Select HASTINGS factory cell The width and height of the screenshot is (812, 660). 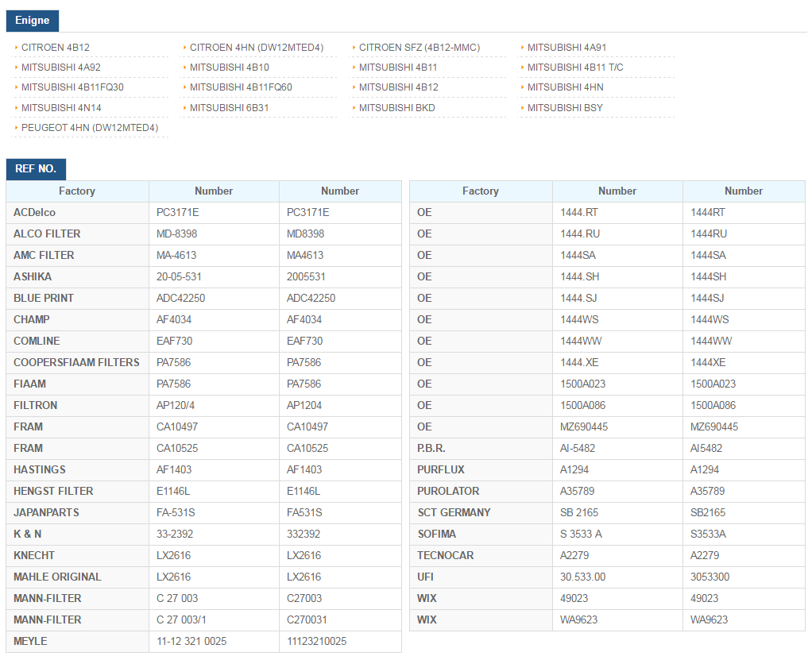click(x=77, y=470)
